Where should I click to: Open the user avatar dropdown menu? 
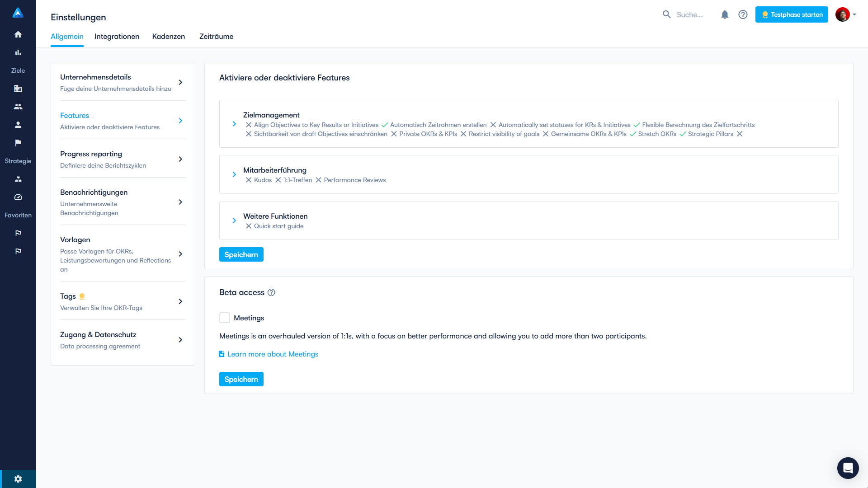click(x=846, y=14)
